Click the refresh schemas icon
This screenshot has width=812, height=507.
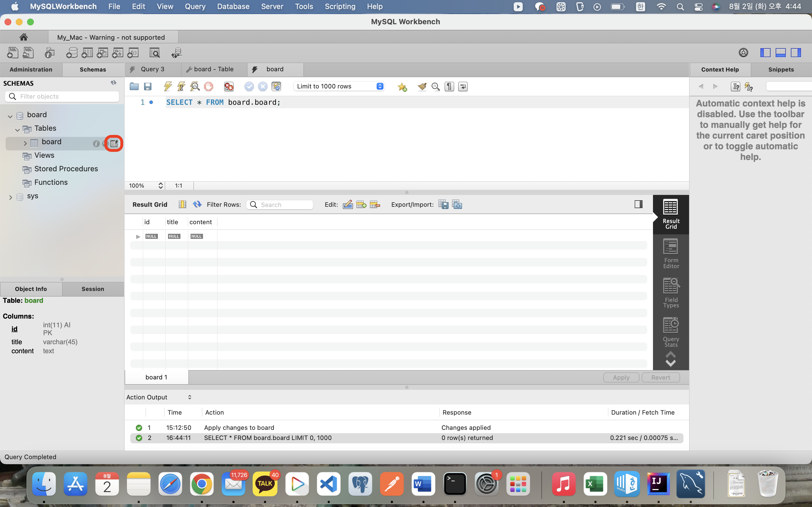113,83
